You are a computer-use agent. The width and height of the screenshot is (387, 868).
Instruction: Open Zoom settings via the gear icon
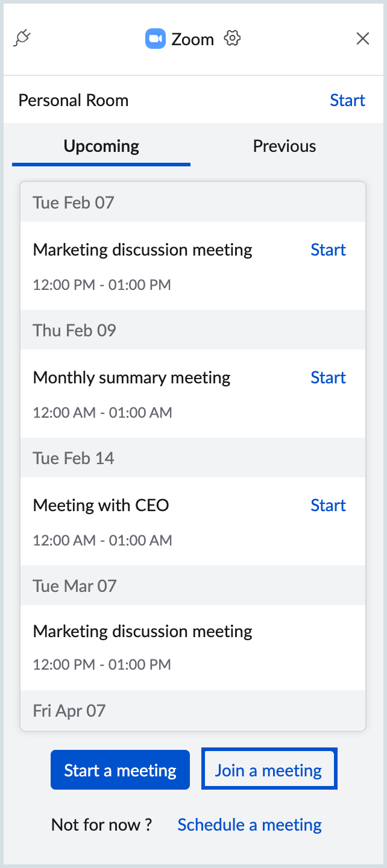click(232, 39)
